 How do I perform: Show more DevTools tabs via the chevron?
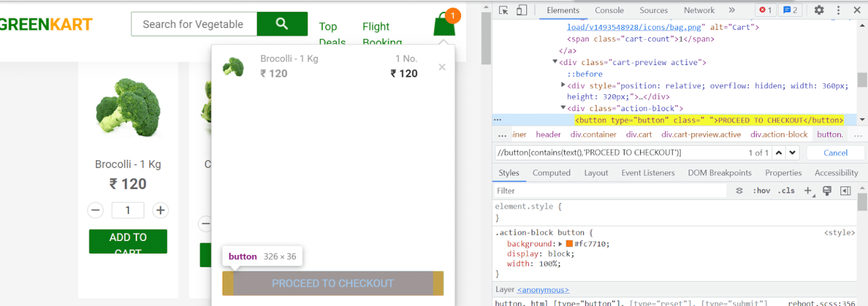732,10
